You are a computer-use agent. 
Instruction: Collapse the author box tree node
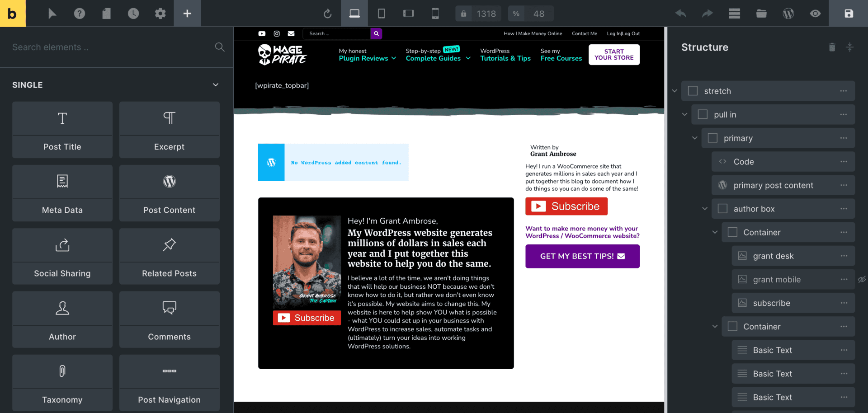pos(704,208)
